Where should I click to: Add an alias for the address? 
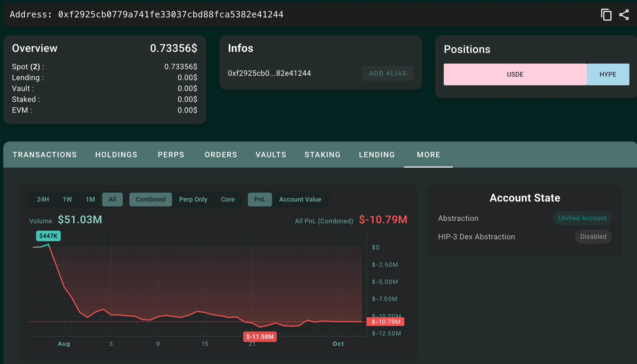pyautogui.click(x=388, y=73)
